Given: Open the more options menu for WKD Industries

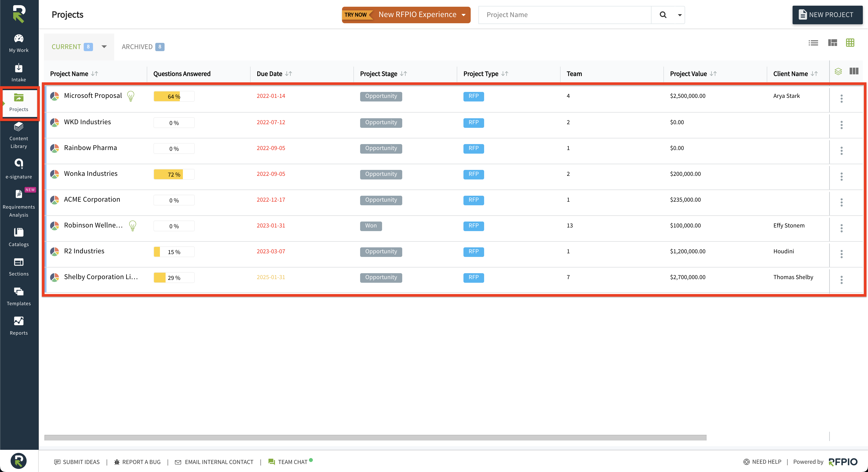Looking at the screenshot, I should click(x=841, y=125).
